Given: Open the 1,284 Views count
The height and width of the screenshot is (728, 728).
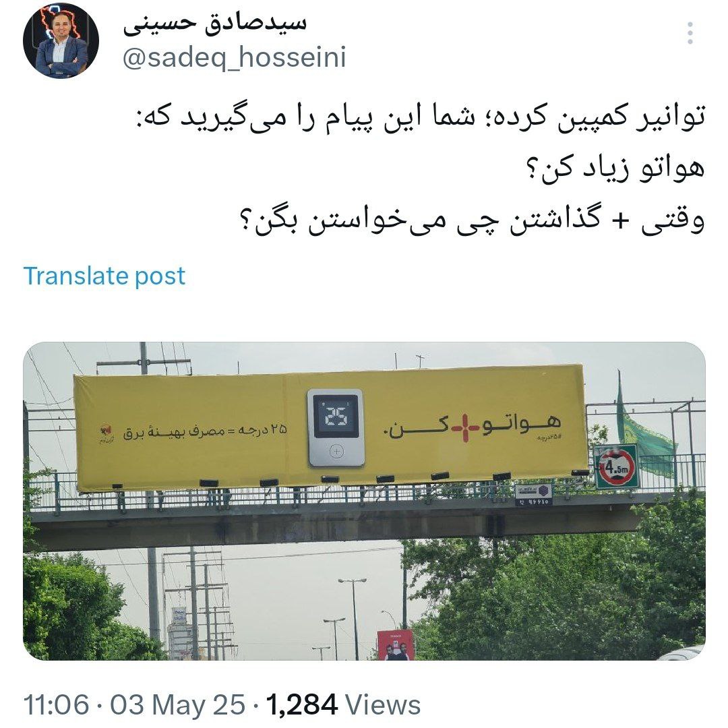Looking at the screenshot, I should coord(343,704).
